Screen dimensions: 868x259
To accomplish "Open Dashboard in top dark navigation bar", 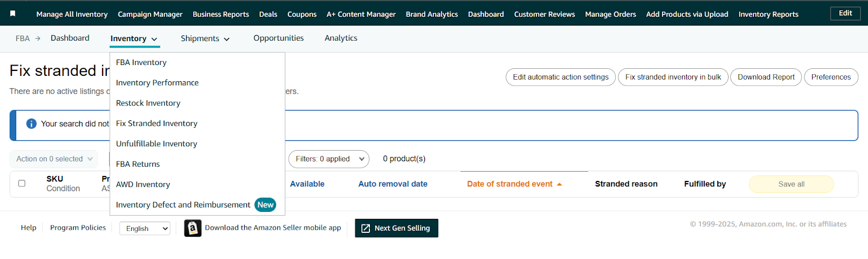I will (x=486, y=14).
